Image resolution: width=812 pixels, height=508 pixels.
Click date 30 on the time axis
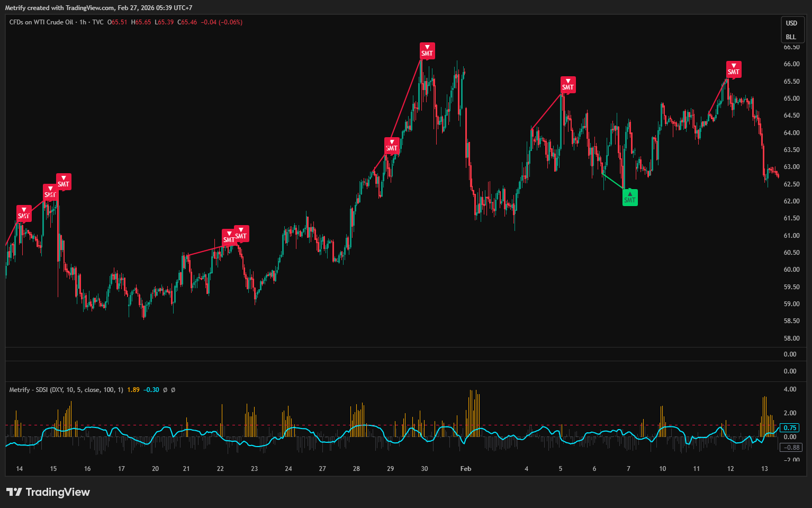[x=425, y=469]
